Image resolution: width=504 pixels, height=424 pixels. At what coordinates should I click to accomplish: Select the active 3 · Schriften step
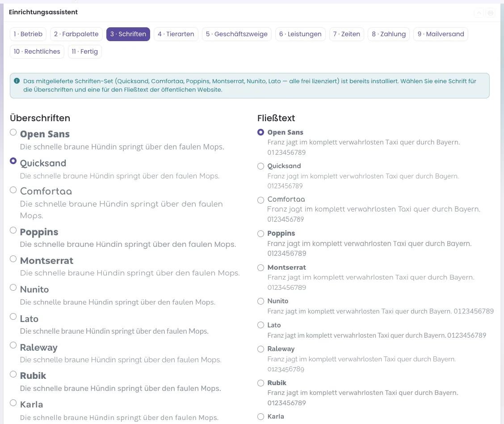pyautogui.click(x=128, y=34)
